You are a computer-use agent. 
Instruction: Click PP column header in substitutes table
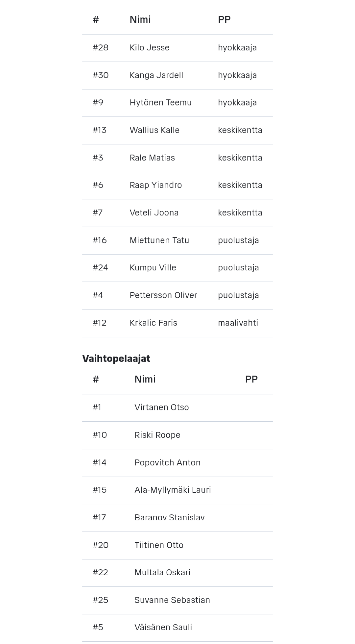click(251, 379)
